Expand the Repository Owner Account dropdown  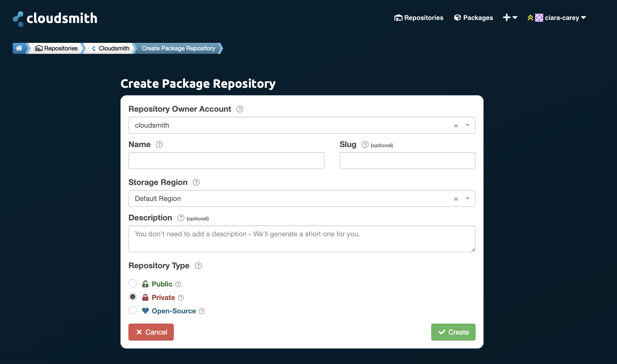[x=467, y=125]
